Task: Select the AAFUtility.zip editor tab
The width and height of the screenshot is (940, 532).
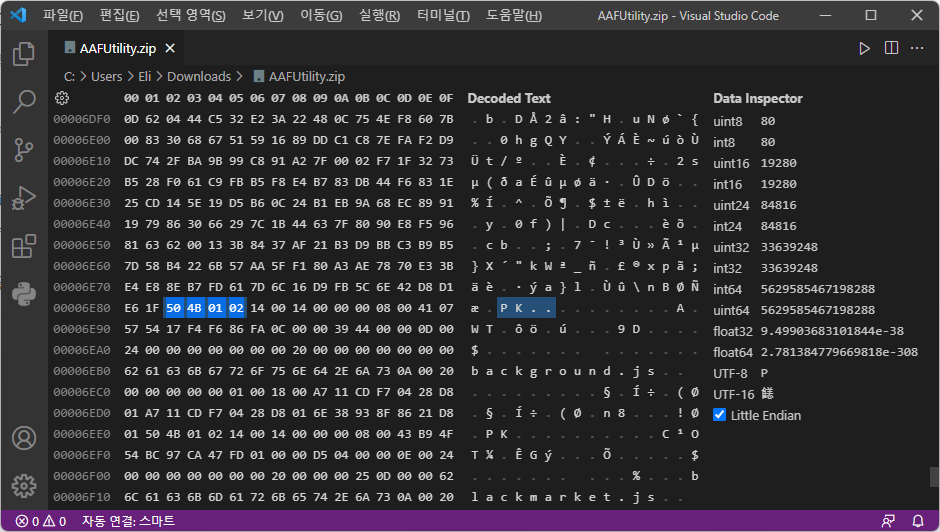Action: [x=118, y=49]
